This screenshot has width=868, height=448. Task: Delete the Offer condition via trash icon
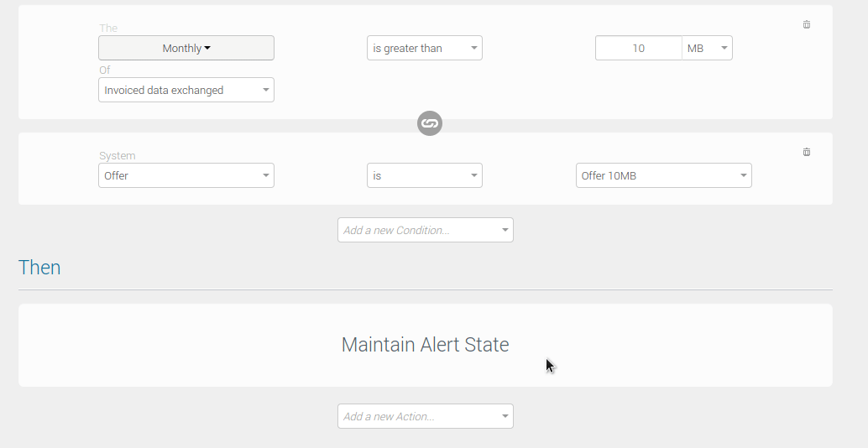coord(807,153)
